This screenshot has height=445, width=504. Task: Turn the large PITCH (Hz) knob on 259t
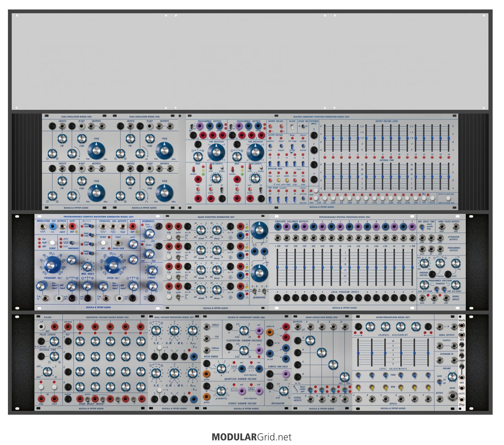click(113, 264)
